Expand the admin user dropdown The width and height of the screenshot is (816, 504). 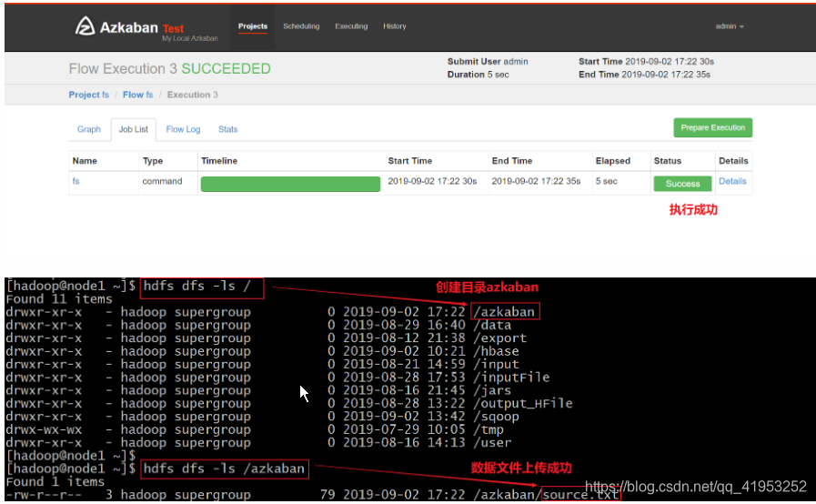click(730, 26)
